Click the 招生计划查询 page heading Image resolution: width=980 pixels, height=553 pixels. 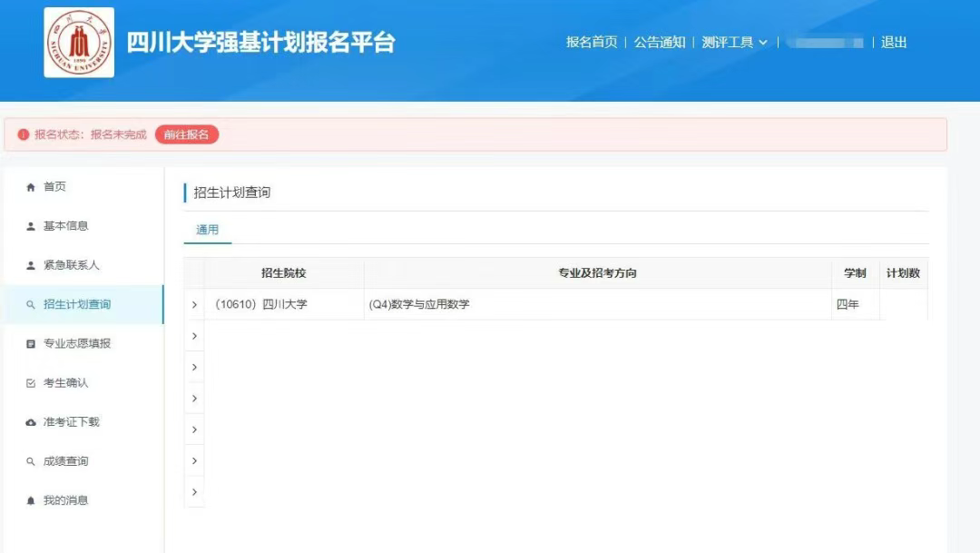coord(232,192)
